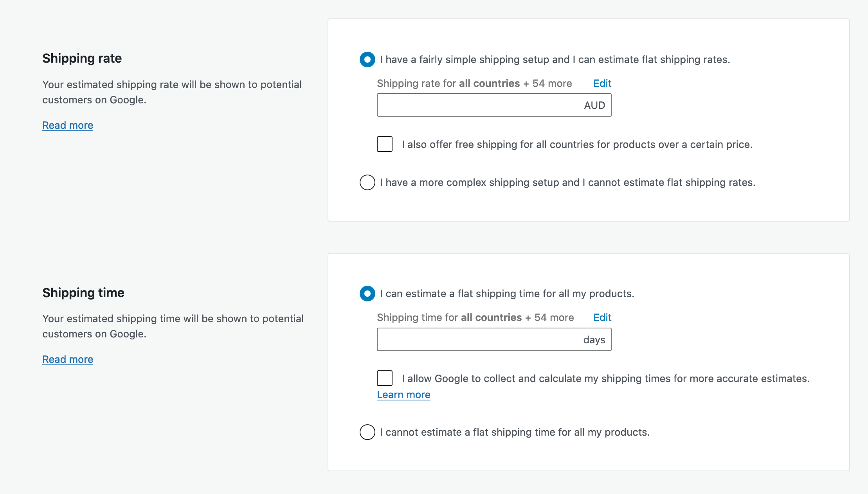Click Edit next to shipping time countries

[x=601, y=317]
